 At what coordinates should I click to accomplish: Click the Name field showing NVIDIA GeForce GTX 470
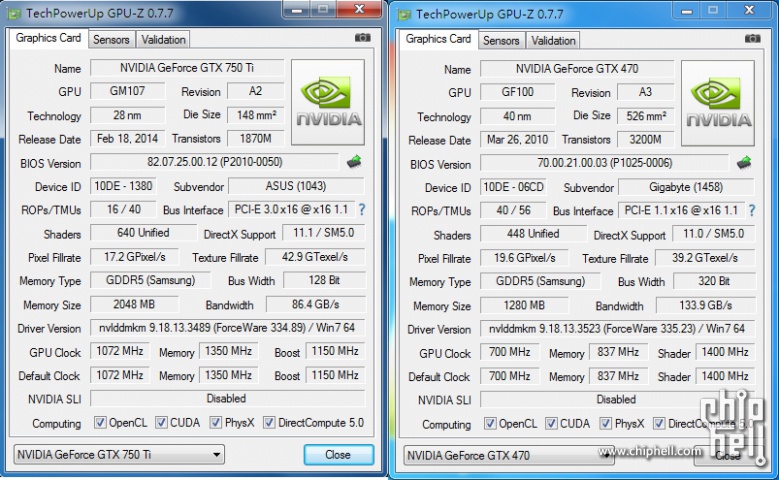[x=577, y=69]
